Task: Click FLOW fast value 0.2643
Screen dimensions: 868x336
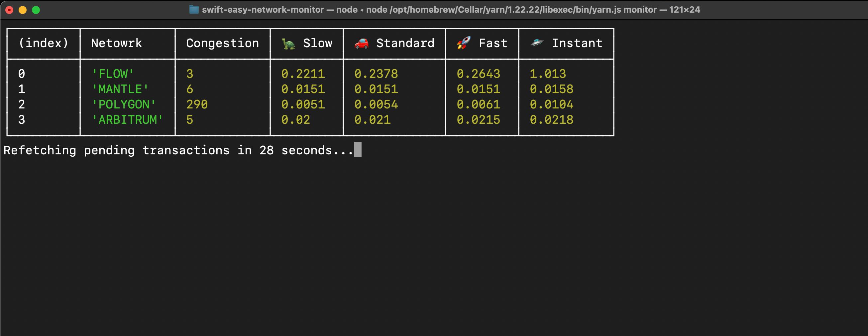Action: tap(479, 74)
